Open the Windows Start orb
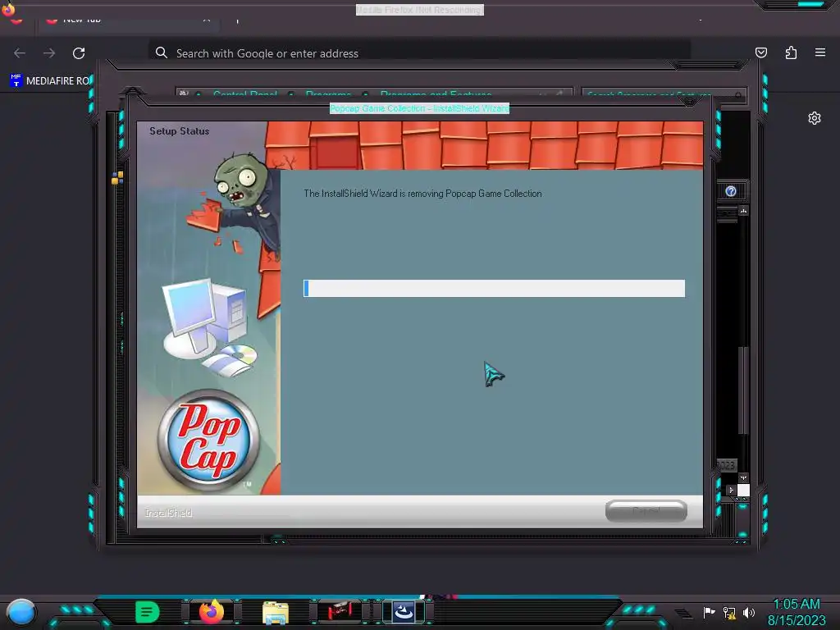 coord(21,612)
